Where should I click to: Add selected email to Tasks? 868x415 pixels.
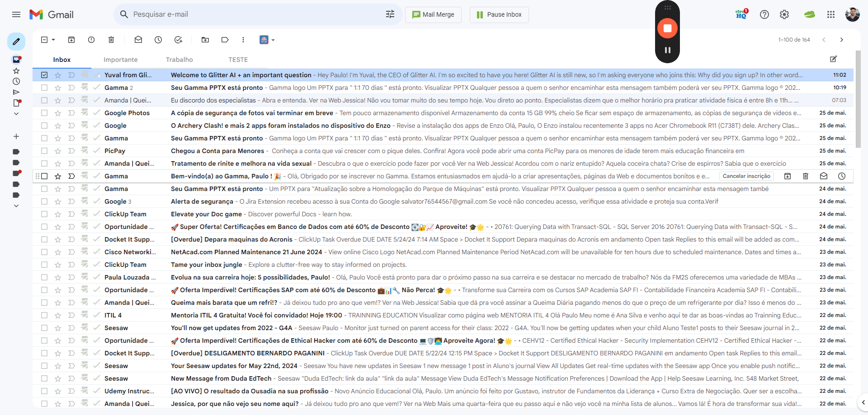pyautogui.click(x=178, y=40)
